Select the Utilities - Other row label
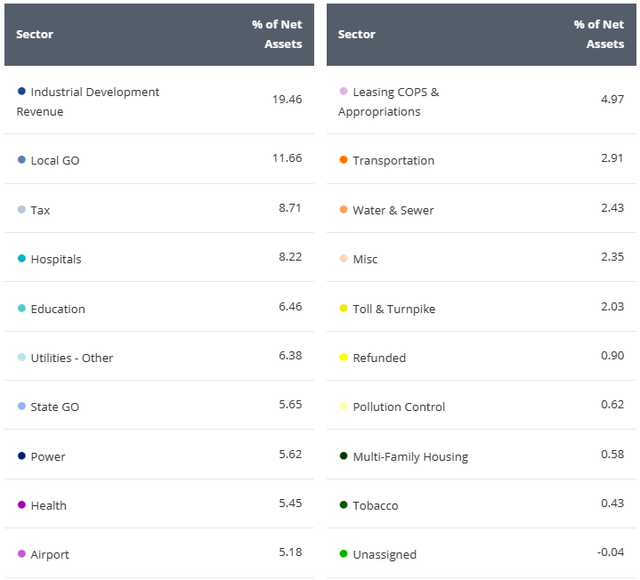The image size is (640, 580). pos(72,358)
